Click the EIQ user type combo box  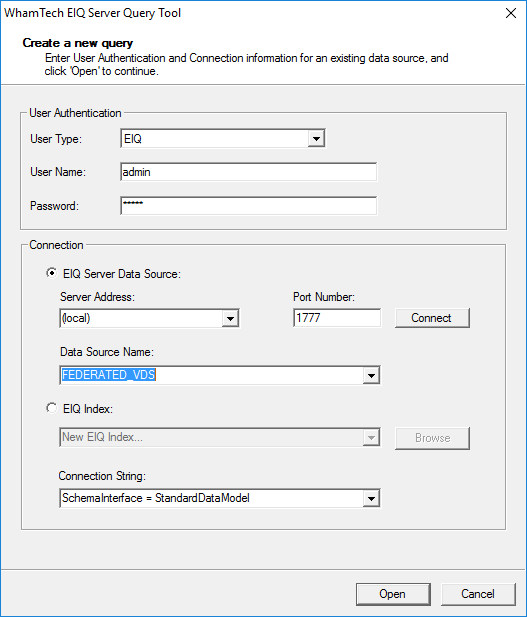click(x=223, y=139)
